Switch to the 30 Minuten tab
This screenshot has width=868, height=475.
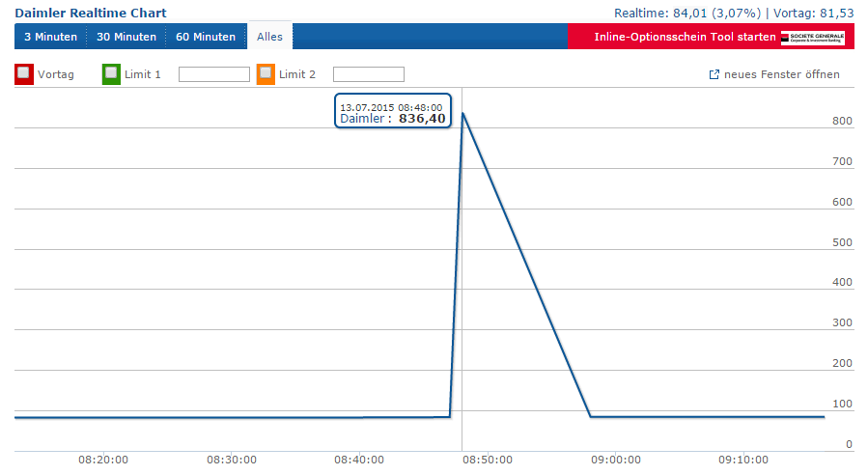tap(126, 37)
